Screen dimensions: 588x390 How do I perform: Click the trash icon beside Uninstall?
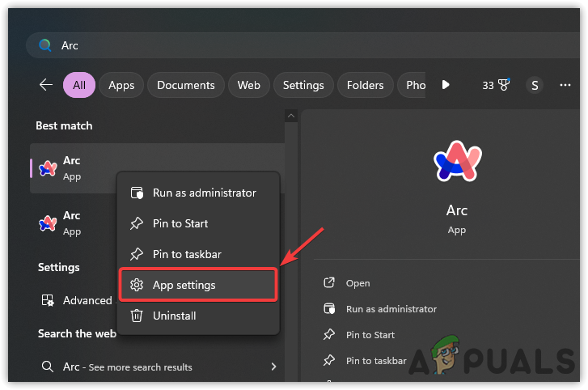coord(137,316)
